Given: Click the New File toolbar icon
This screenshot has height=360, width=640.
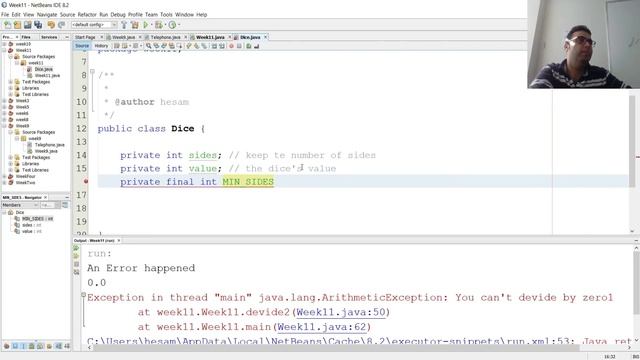Looking at the screenshot, I should (8, 25).
